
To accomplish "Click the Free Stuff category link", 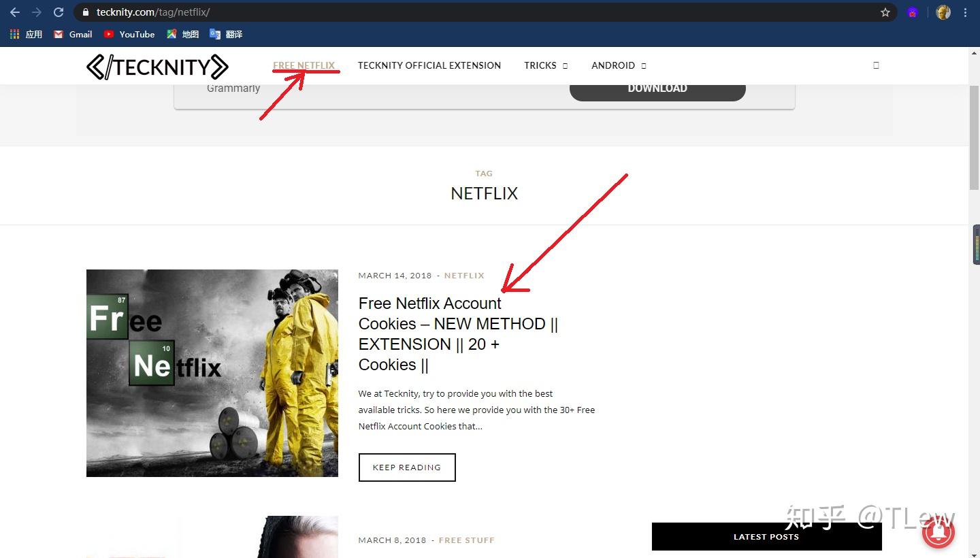I will pyautogui.click(x=467, y=540).
